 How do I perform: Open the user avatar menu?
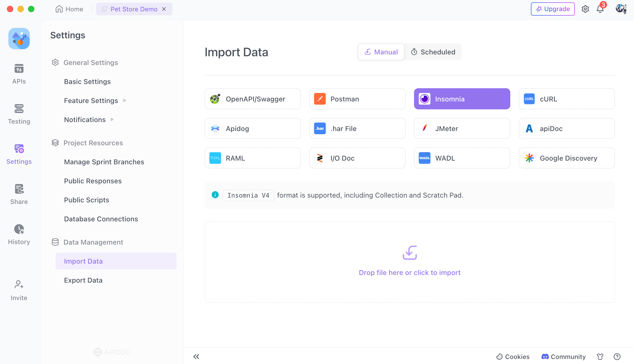click(x=621, y=9)
